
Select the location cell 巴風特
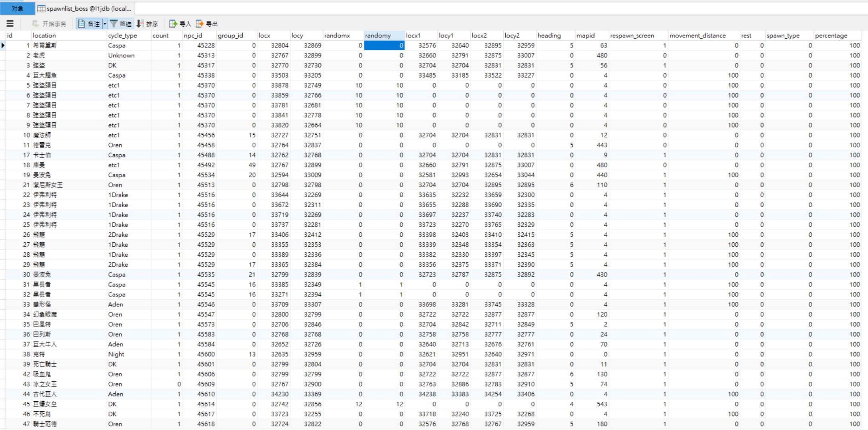69,324
